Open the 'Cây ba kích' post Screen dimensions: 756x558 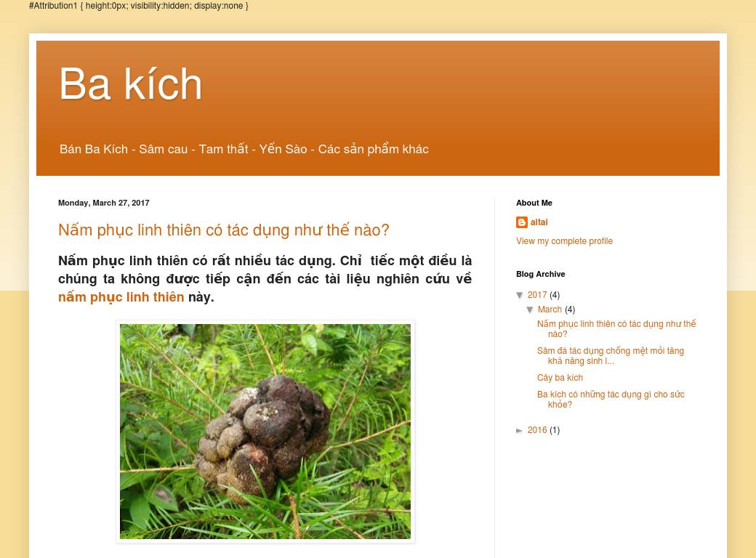pos(560,378)
